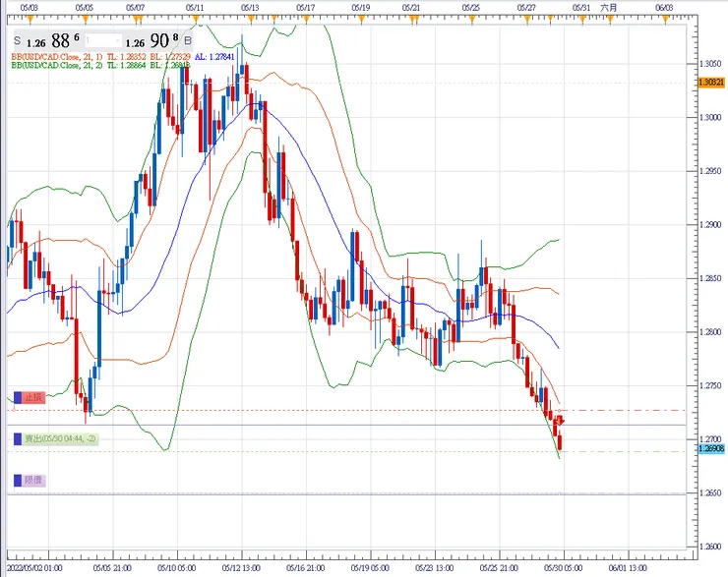
Task: Click the 06/01 13:00 time axis label
Action: [629, 568]
